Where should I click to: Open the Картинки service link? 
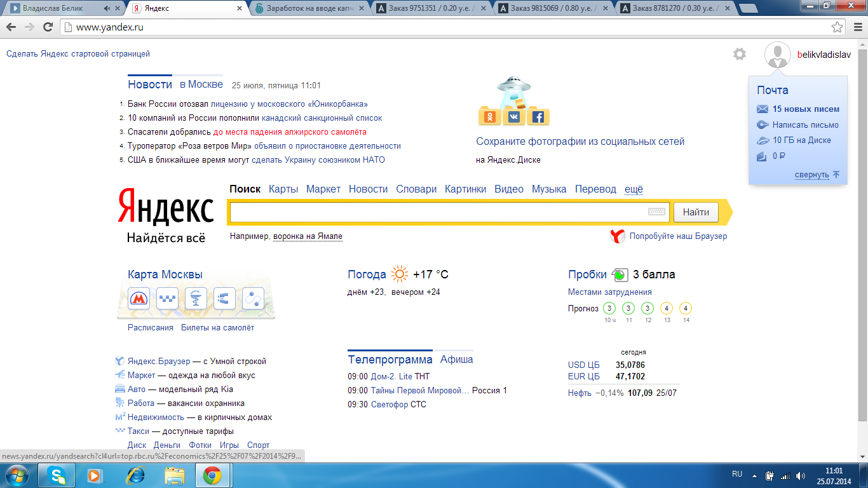(466, 189)
